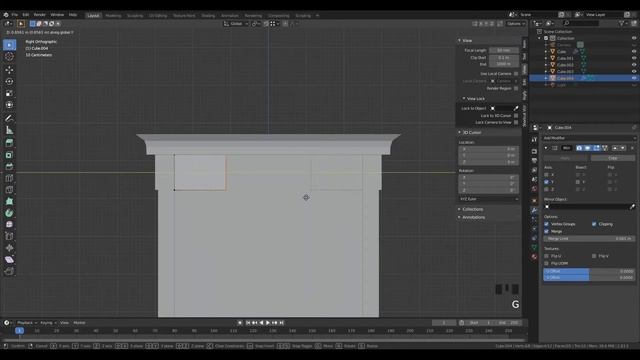The height and width of the screenshot is (360, 640).
Task: Open the viewport Options dropdown
Action: 516,24
